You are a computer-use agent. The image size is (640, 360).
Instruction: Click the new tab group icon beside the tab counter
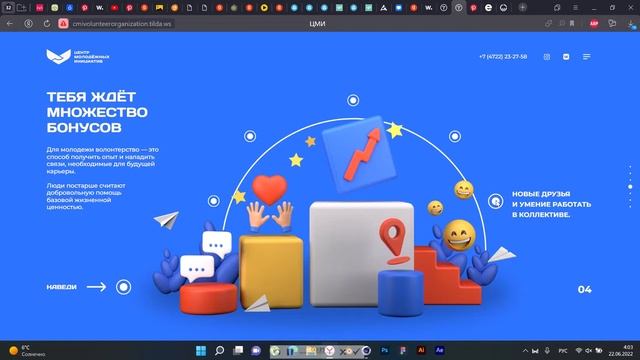click(x=21, y=7)
